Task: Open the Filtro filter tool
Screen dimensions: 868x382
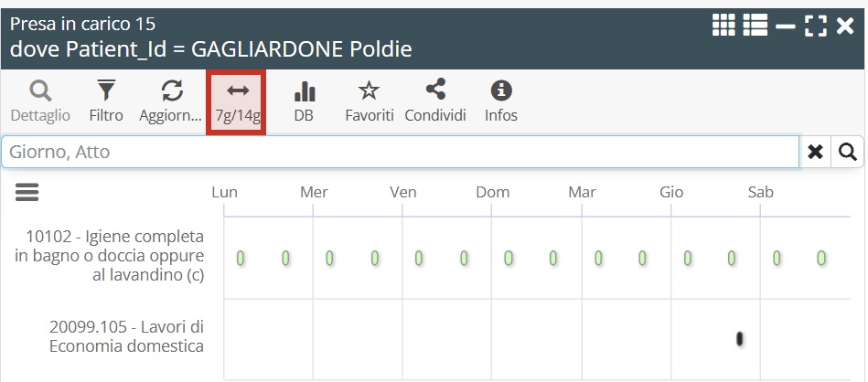Action: 106,92
